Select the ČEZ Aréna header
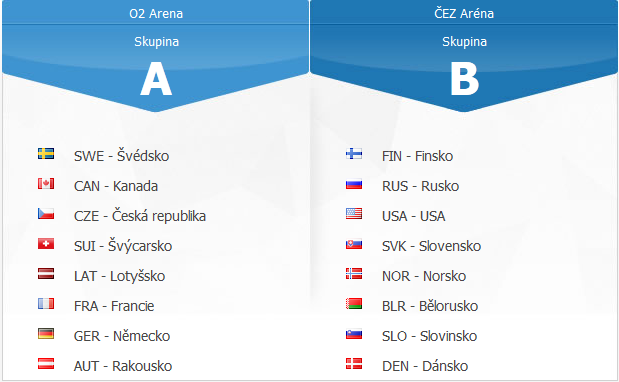619x382 pixels. click(464, 13)
